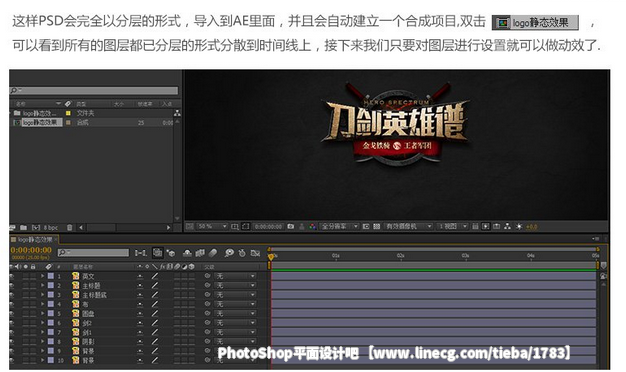Image resolution: width=626 pixels, height=372 pixels.
Task: Click the +0.0 exposure value
Action: click(x=531, y=227)
